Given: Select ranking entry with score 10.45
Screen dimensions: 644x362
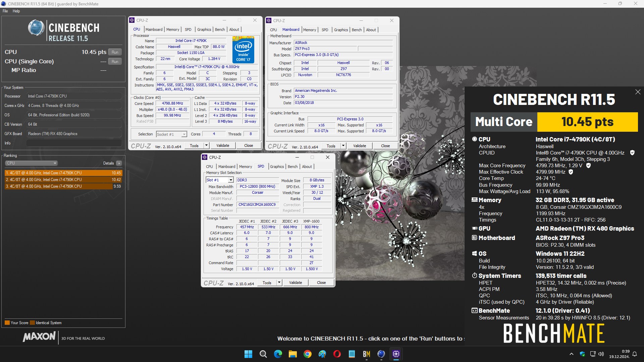Looking at the screenshot, I should click(x=63, y=173).
